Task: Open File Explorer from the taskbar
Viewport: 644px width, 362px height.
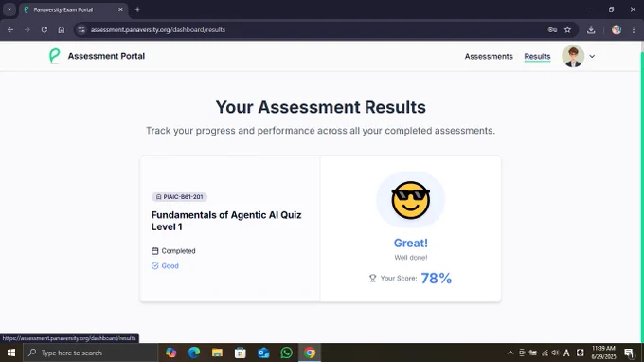Action: pyautogui.click(x=217, y=353)
